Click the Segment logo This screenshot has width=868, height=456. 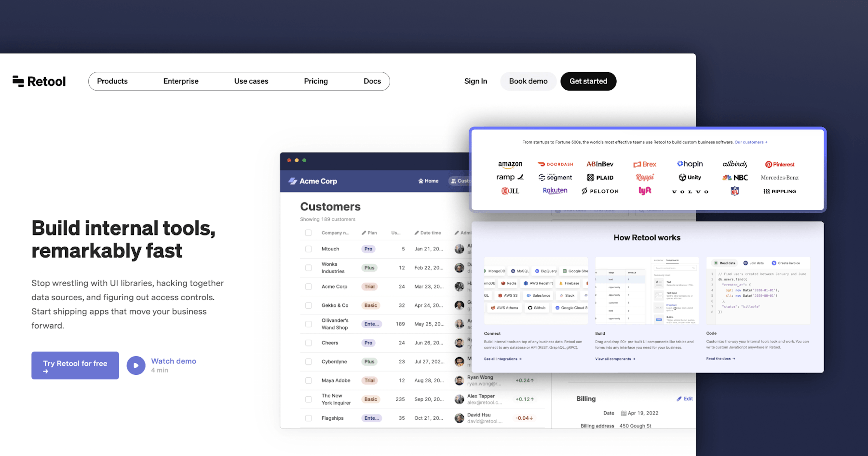point(555,177)
